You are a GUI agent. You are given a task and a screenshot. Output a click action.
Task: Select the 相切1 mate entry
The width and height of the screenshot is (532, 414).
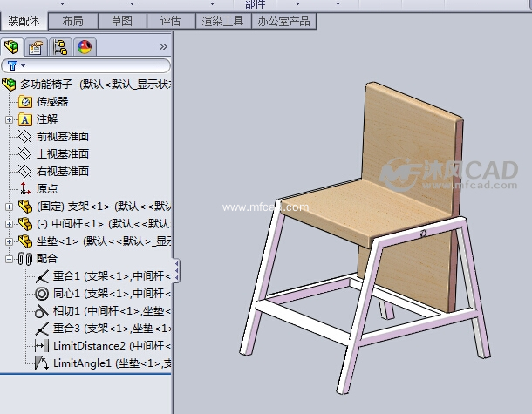(x=112, y=311)
